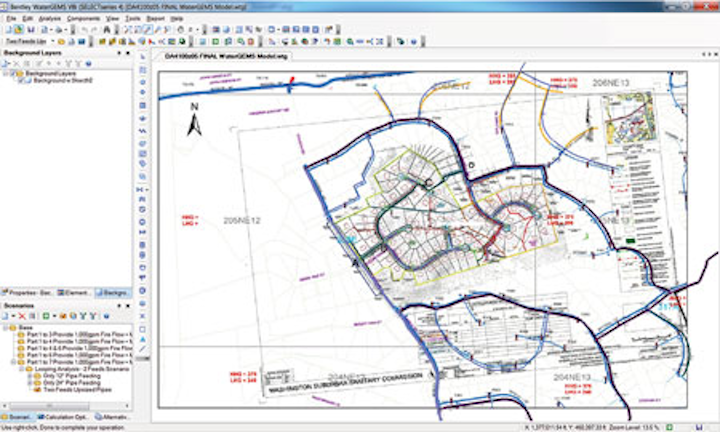This screenshot has height=432, width=720.
Task: Select the Base scenario
Action: (x=26, y=328)
